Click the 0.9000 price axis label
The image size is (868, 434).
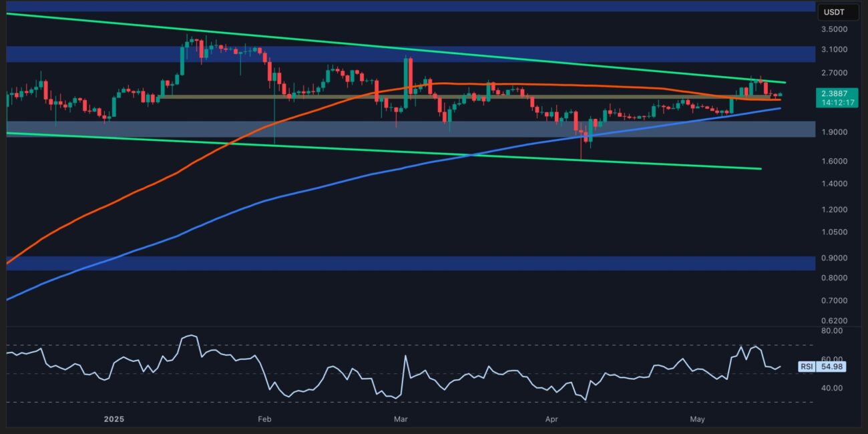(835, 258)
